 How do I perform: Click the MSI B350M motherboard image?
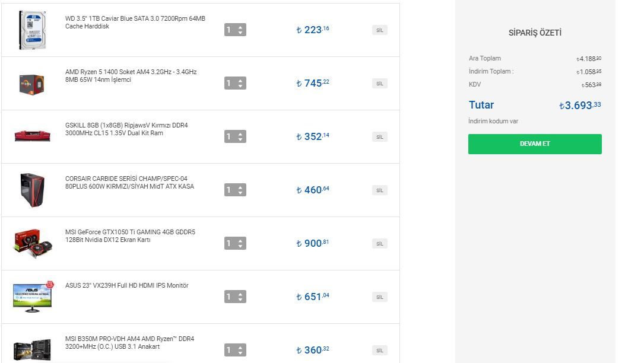tap(33, 349)
